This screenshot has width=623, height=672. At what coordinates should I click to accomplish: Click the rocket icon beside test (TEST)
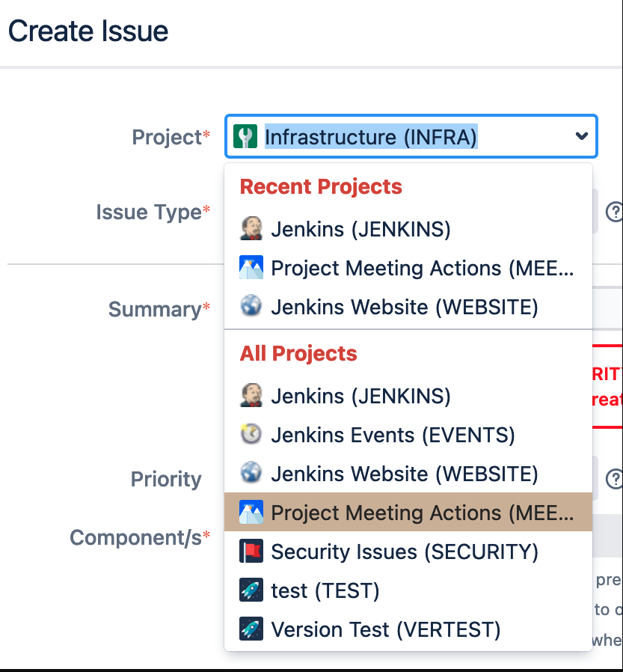point(251,590)
